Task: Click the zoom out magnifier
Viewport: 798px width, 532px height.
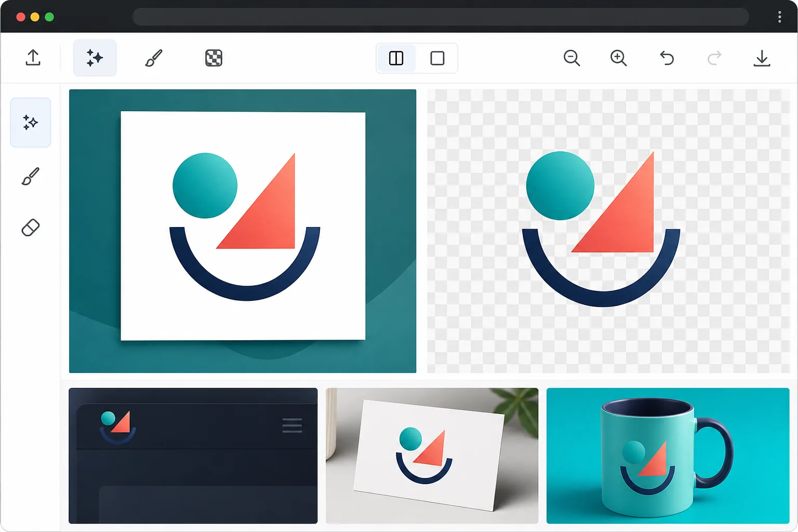Action: [x=571, y=58]
